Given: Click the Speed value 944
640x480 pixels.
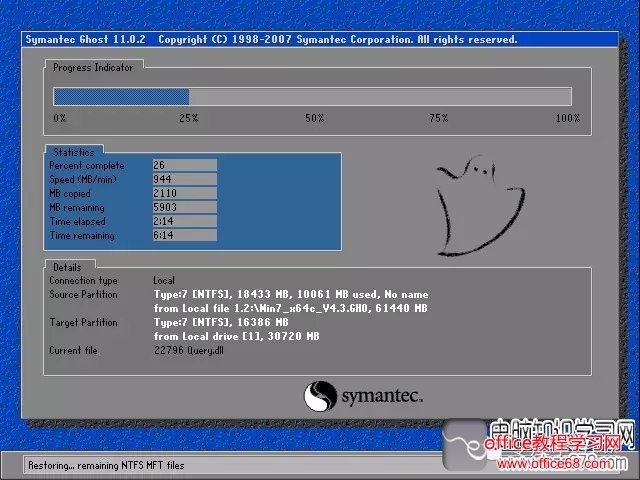Looking at the screenshot, I should (184, 179).
